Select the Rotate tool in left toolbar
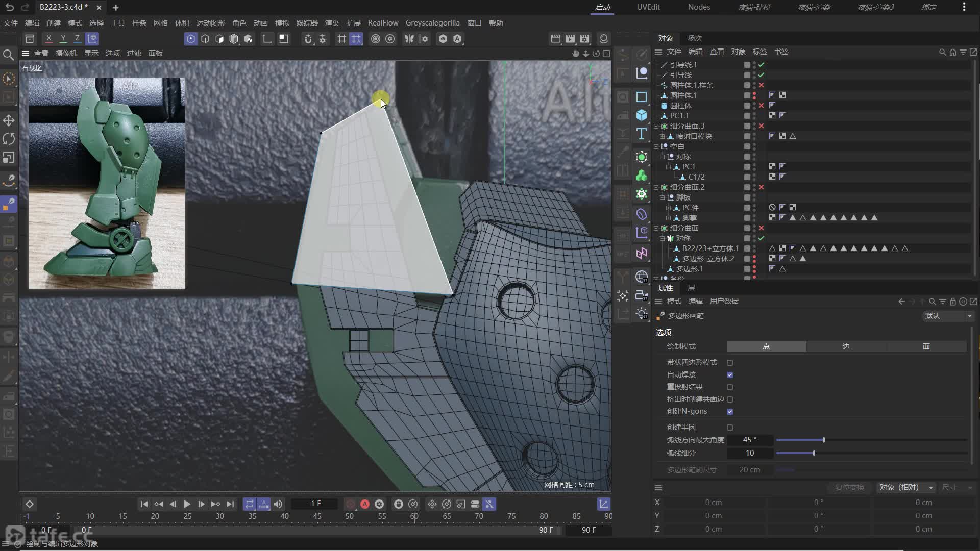980x551 pixels. [x=9, y=139]
